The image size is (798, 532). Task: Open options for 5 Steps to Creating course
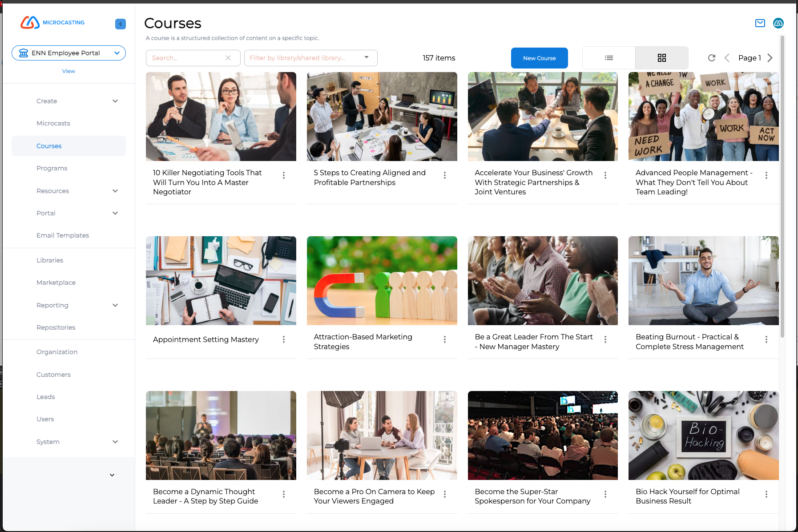click(x=445, y=175)
